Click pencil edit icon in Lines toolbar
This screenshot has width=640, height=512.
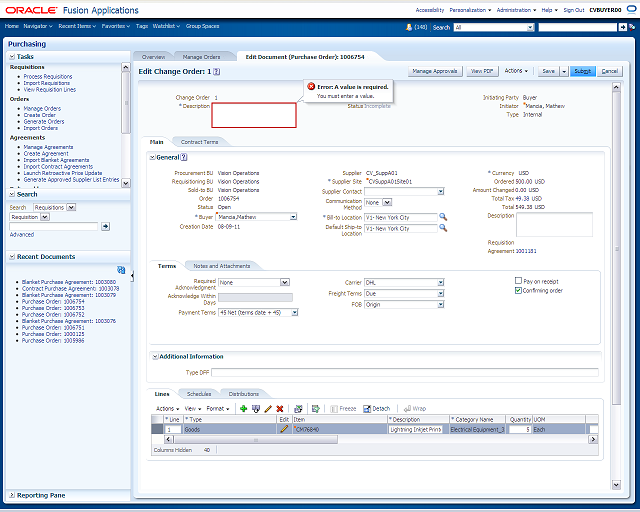(268, 409)
